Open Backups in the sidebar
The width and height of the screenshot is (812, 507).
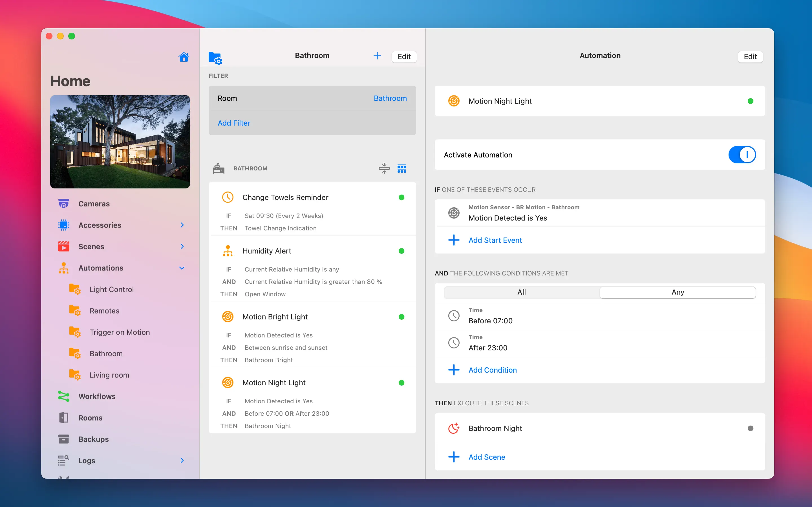pyautogui.click(x=93, y=439)
